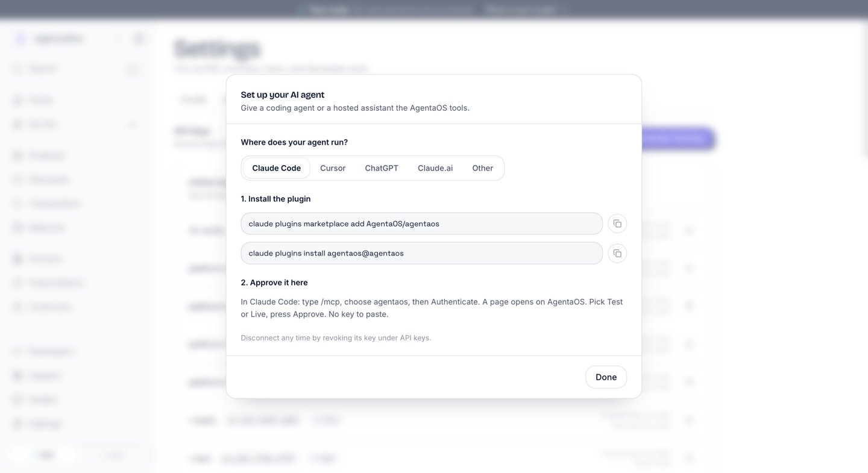This screenshot has width=868, height=473.
Task: Pick the Other agent tab
Action: (x=483, y=168)
